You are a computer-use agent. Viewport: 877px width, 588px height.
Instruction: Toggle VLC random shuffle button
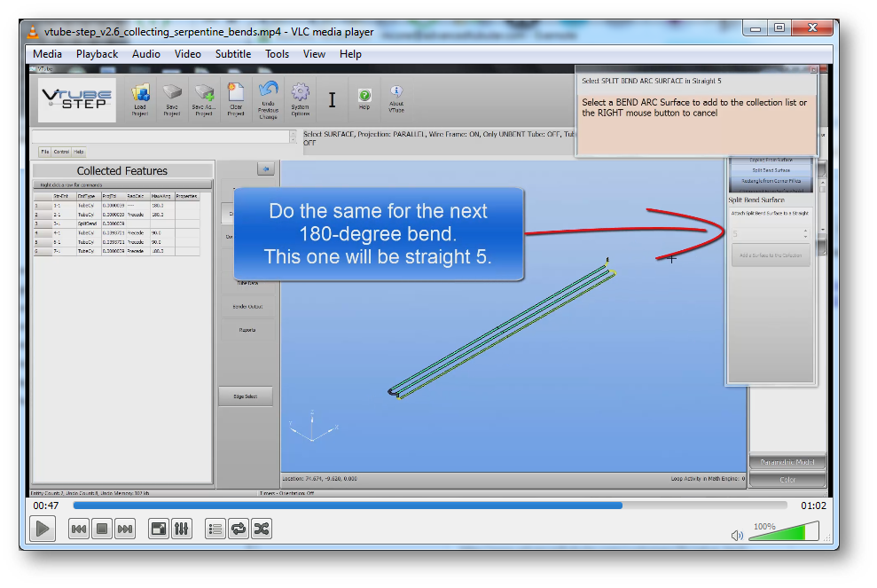coord(261,529)
